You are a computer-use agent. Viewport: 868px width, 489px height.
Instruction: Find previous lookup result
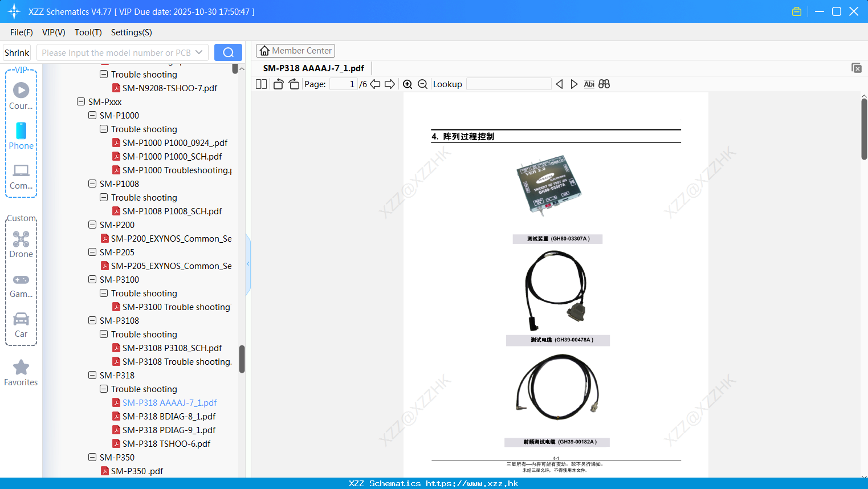point(559,84)
